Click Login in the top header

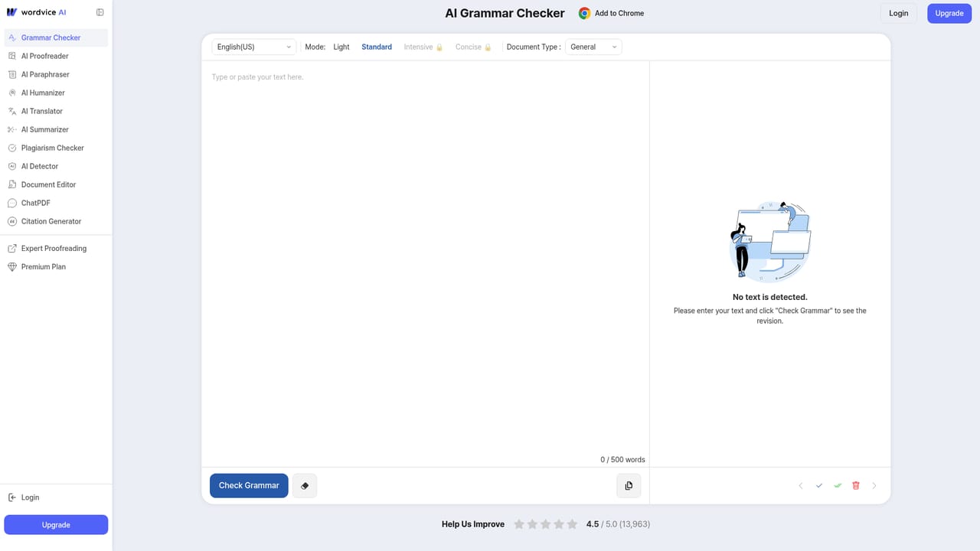(899, 13)
